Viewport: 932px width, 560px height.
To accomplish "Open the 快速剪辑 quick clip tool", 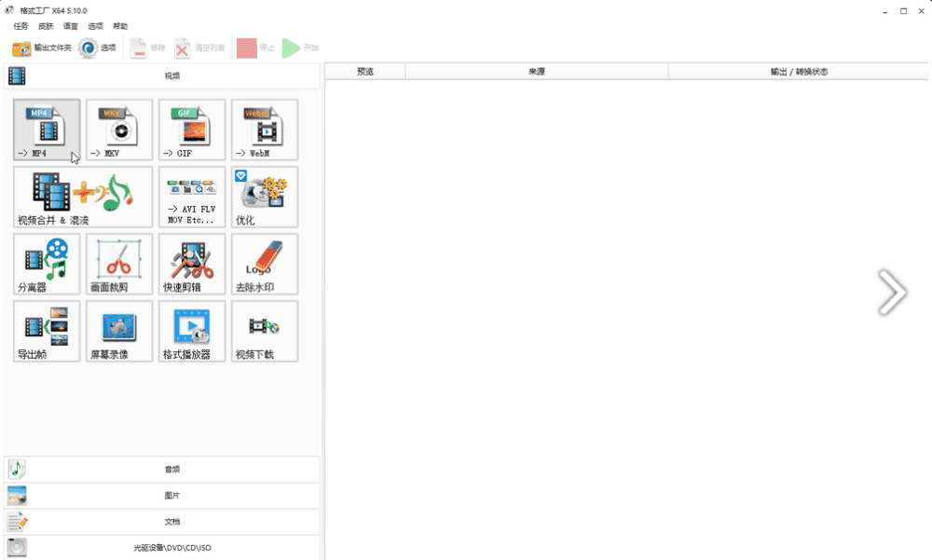I will click(192, 264).
